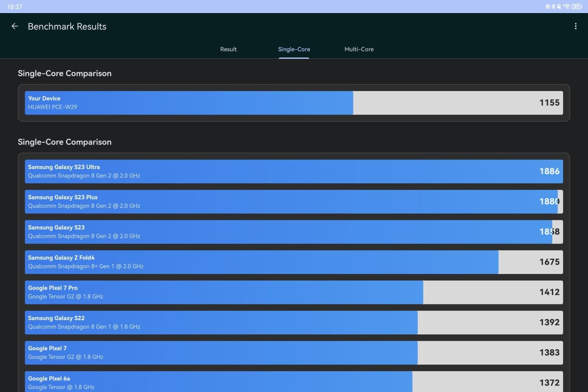Image resolution: width=588 pixels, height=392 pixels.
Task: Tap the 1675 score value
Action: point(549,262)
